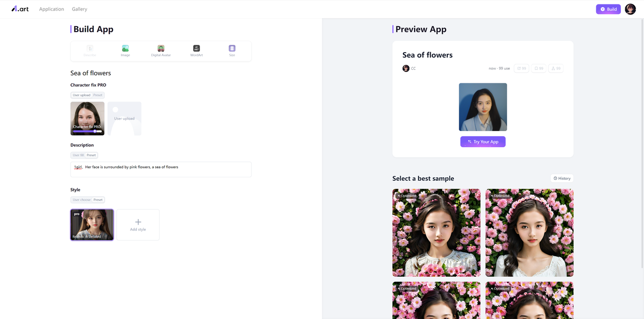The height and width of the screenshot is (319, 644).
Task: Open the History of samples
Action: 561,178
